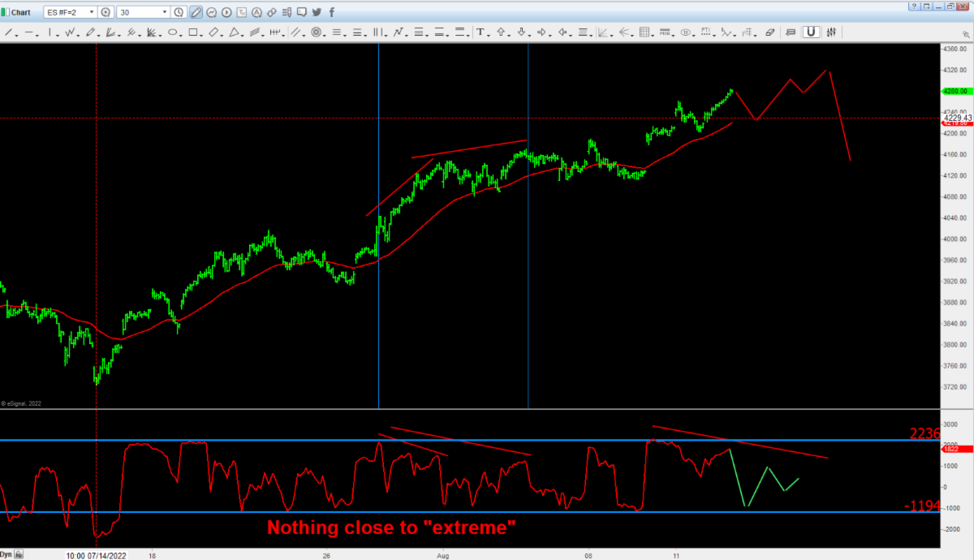974x560 pixels.
Task: Click the line chart studies icon
Action: pos(211,12)
